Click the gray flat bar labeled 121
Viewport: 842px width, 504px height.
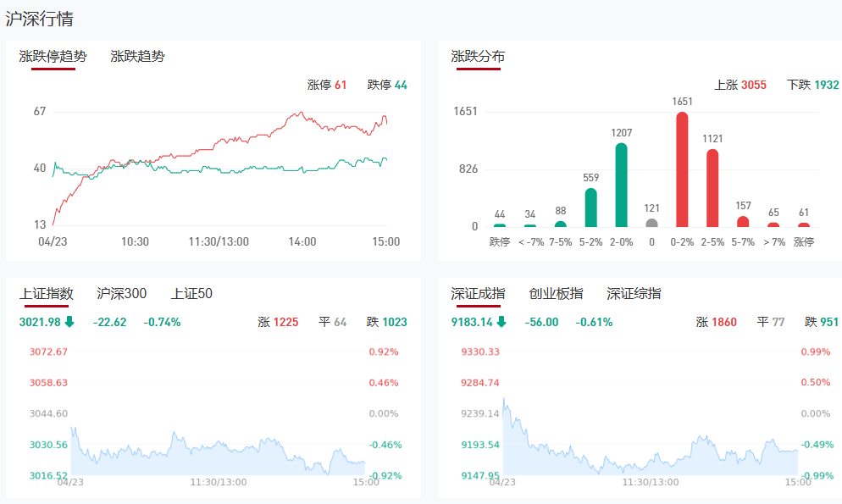click(651, 223)
